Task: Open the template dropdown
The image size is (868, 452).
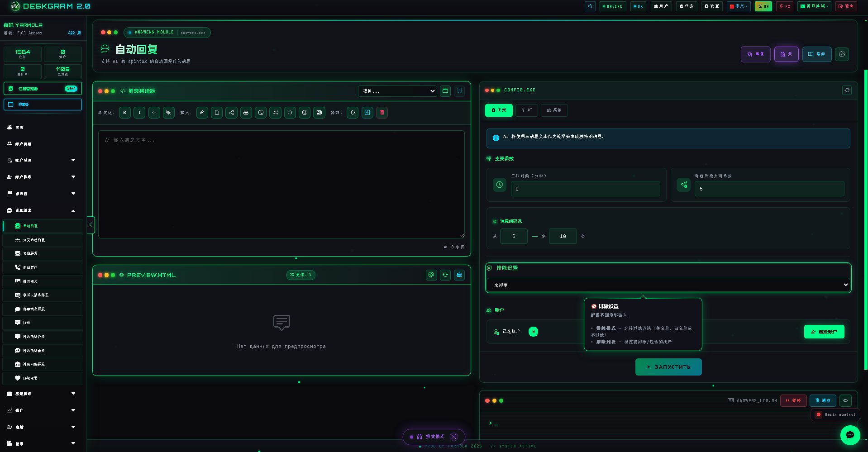Action: click(397, 91)
